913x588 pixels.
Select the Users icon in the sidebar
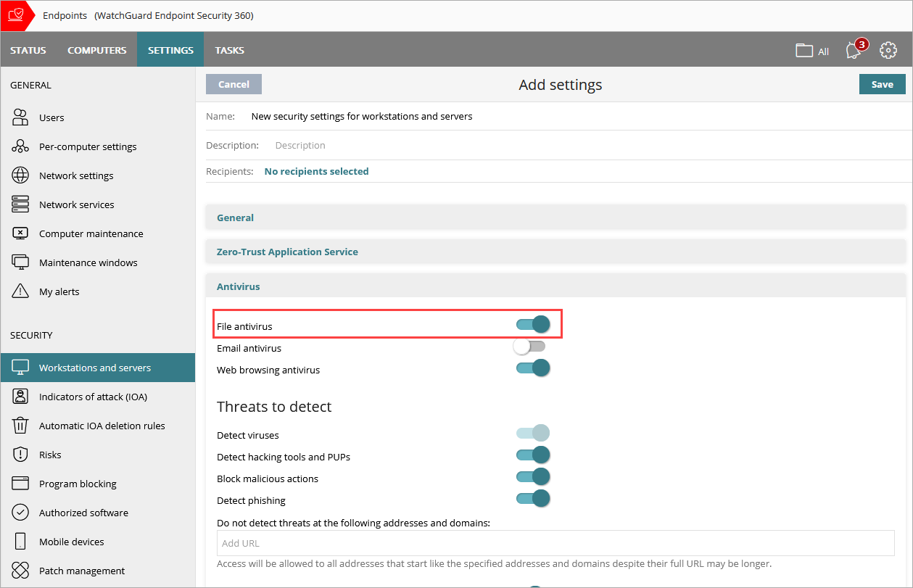pos(20,117)
